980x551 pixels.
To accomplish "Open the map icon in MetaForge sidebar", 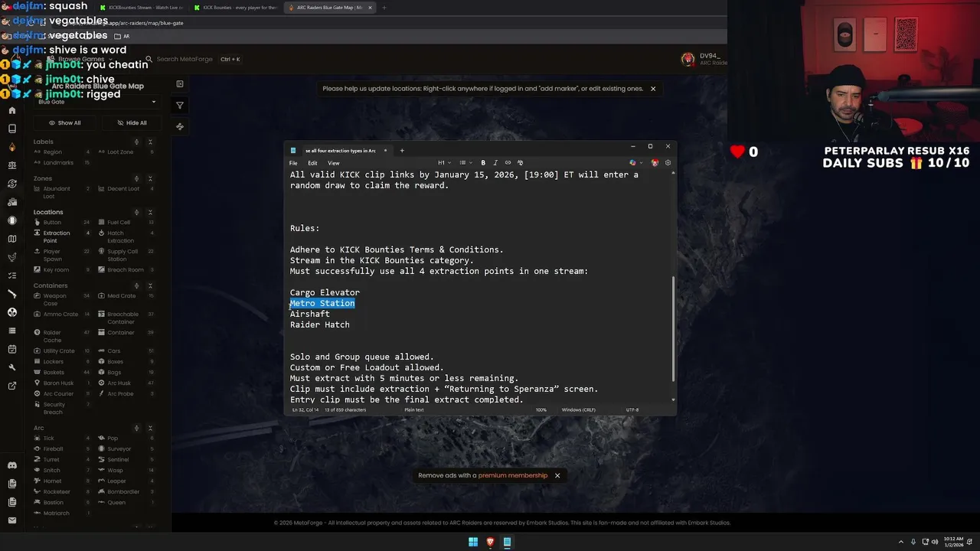I will coord(11,239).
